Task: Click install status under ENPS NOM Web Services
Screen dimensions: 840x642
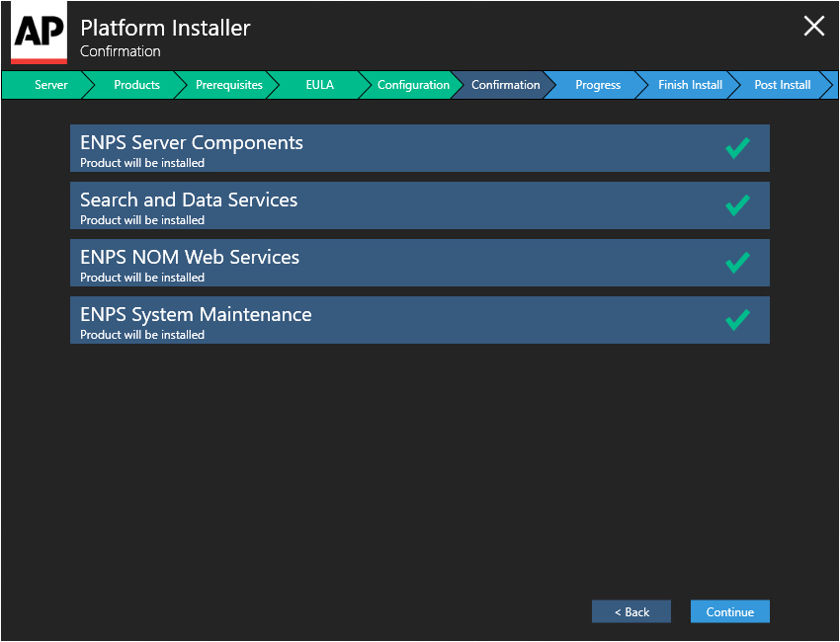Action: [x=142, y=278]
